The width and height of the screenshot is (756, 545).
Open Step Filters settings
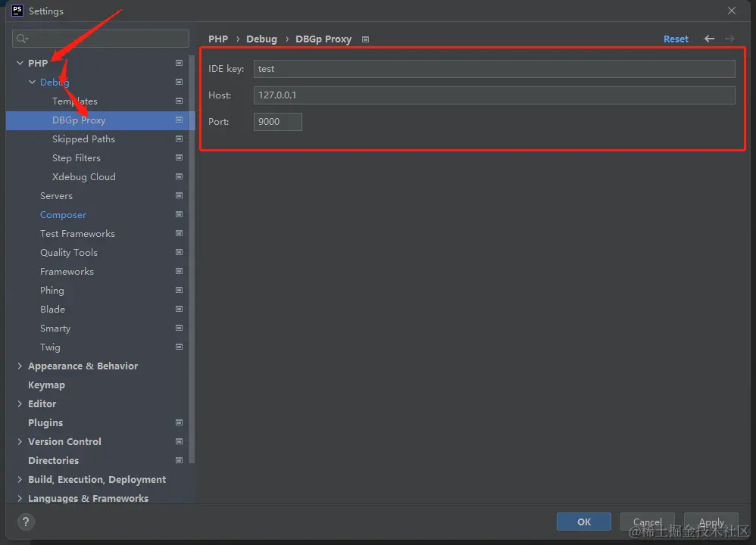click(x=77, y=157)
